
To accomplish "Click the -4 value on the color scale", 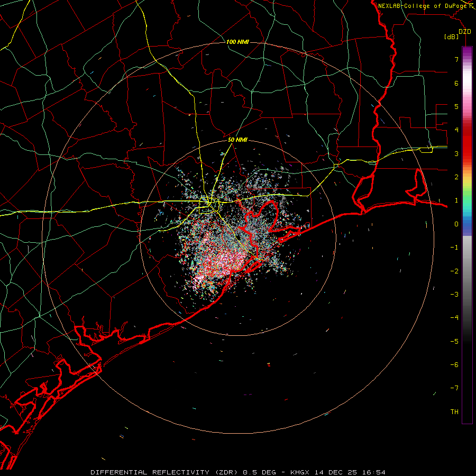I will [454, 318].
